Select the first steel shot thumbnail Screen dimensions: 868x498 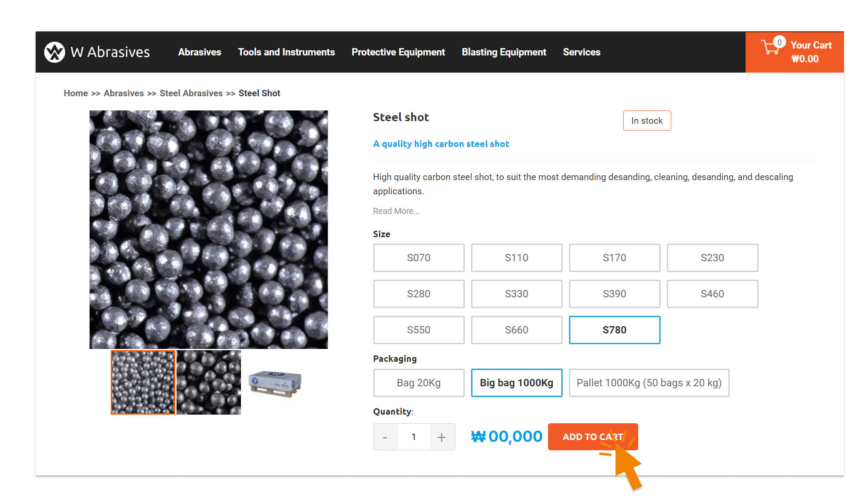143,382
